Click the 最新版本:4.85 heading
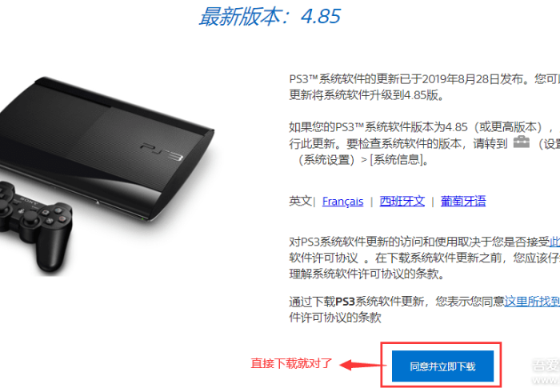Image resolution: width=560 pixels, height=392 pixels. [270, 17]
